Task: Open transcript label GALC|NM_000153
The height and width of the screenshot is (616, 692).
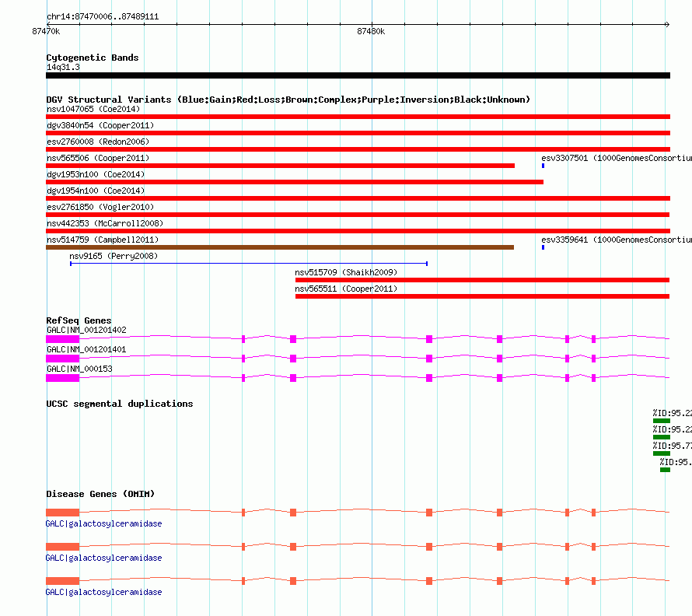Action: pyautogui.click(x=79, y=369)
